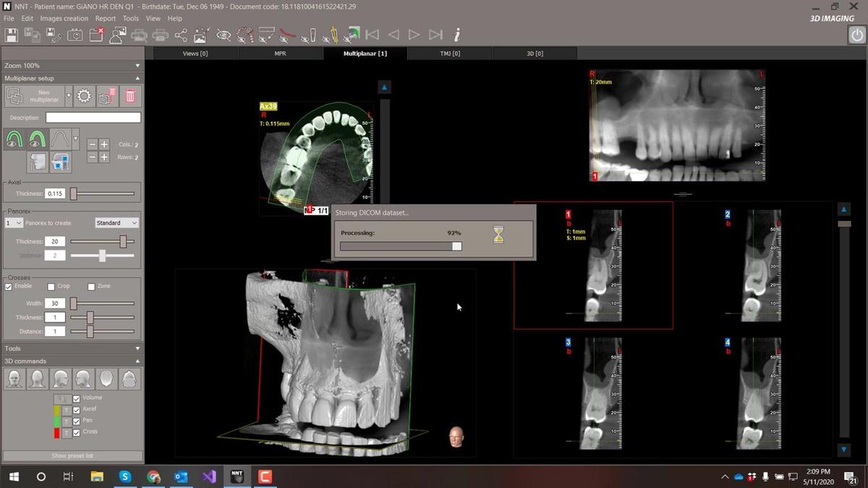Switch to the 3D [0] tab
868x488 pixels.
(535, 54)
